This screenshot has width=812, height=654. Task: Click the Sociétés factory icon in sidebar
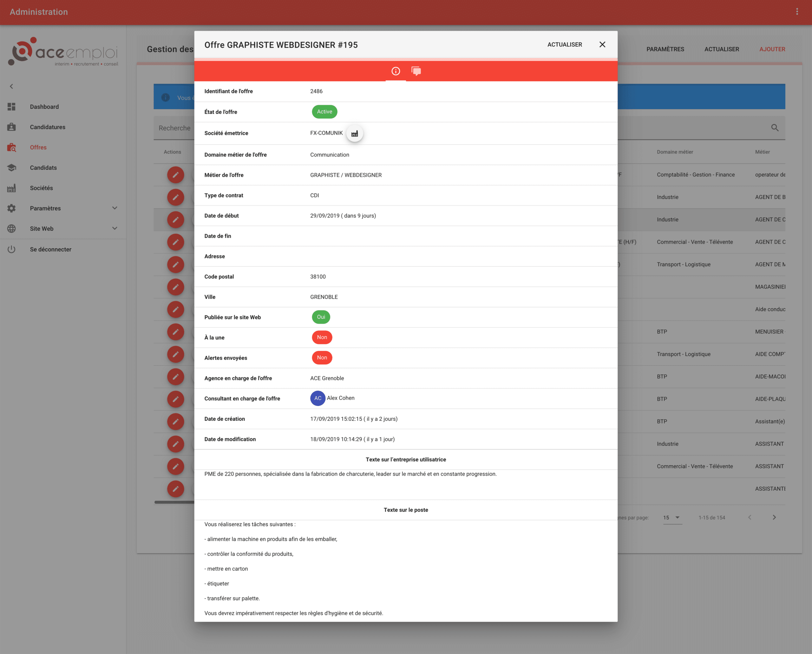tap(12, 188)
